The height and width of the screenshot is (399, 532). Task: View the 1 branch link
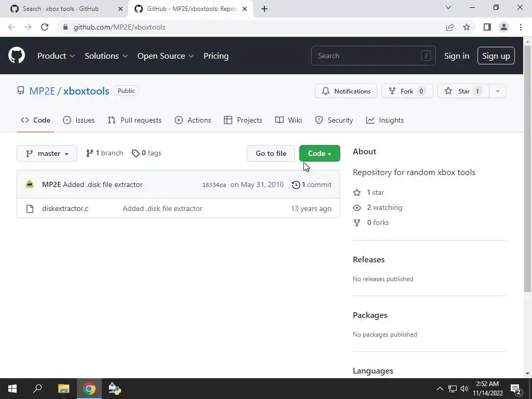click(104, 153)
